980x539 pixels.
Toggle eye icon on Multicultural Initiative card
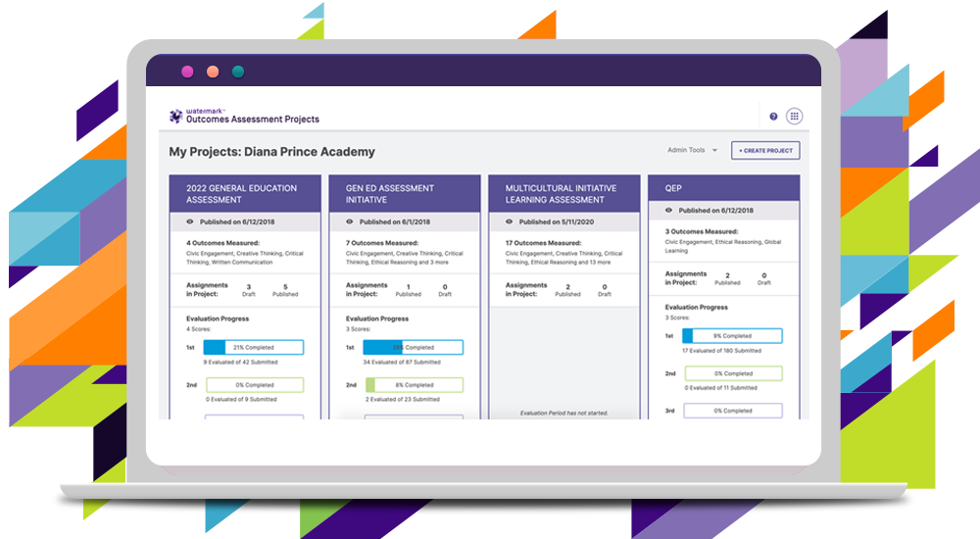(509, 222)
